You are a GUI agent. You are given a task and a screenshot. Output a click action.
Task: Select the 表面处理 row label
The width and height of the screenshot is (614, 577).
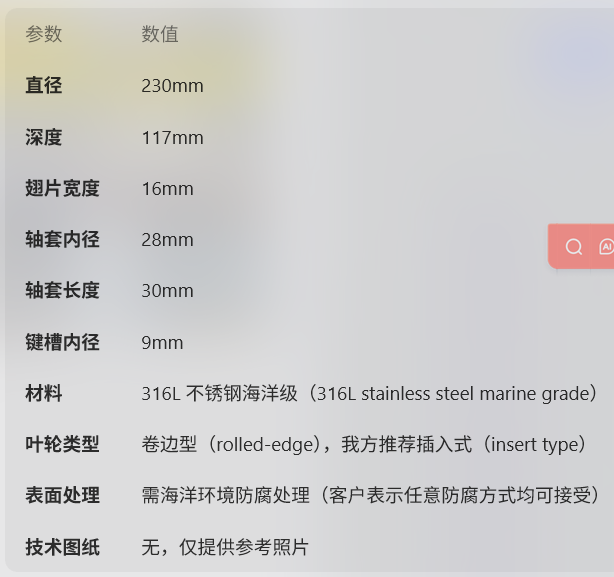click(62, 495)
